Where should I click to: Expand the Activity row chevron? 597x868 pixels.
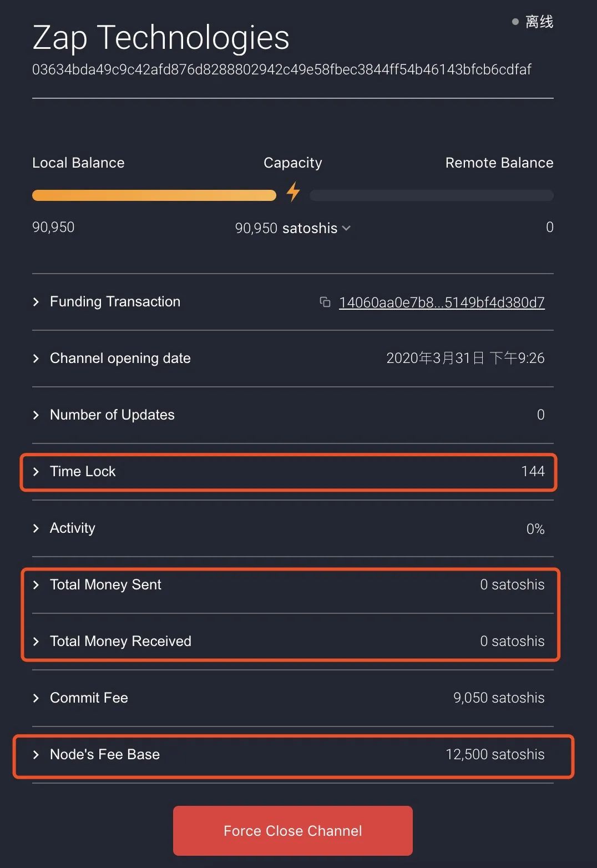[36, 528]
